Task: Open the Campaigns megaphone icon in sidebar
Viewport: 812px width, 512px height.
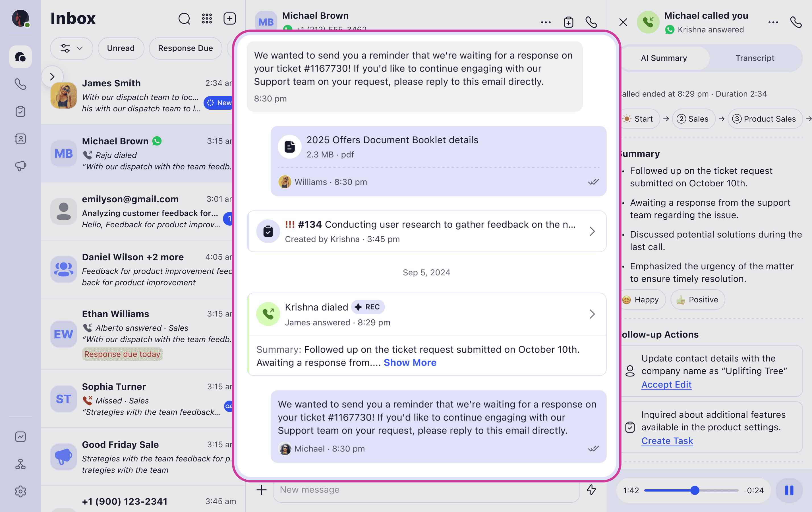Action: click(x=20, y=166)
